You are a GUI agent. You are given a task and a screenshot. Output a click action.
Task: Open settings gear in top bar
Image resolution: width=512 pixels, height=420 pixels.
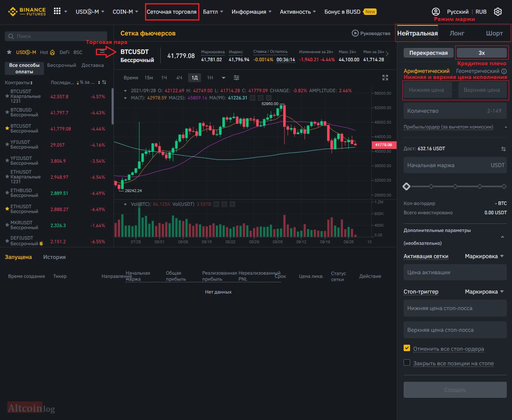[498, 12]
